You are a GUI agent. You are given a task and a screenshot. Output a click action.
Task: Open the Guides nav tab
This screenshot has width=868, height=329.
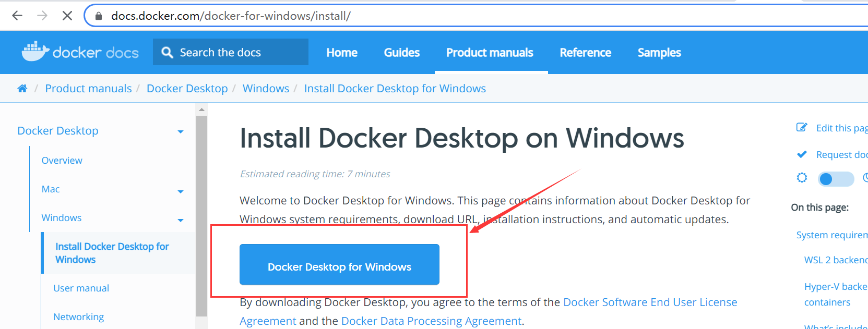pyautogui.click(x=402, y=53)
